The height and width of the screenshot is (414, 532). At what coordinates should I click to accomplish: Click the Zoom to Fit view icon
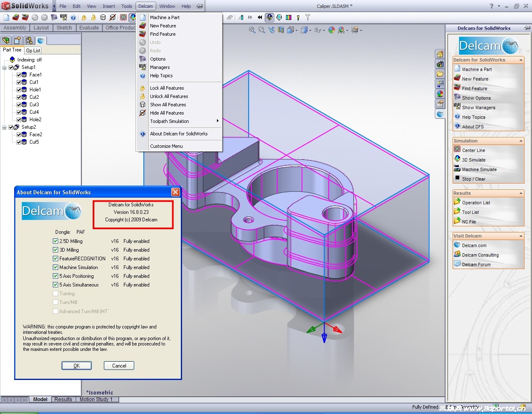[252, 30]
